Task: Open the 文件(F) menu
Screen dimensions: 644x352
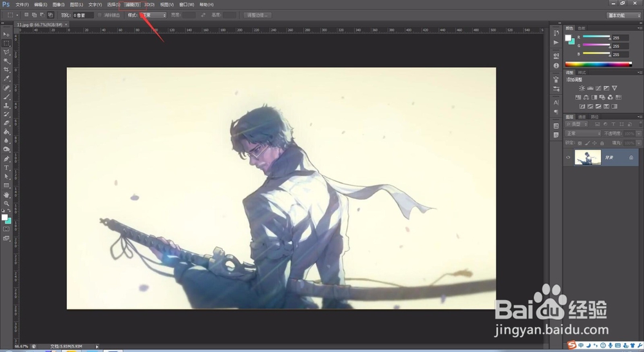Action: point(22,5)
